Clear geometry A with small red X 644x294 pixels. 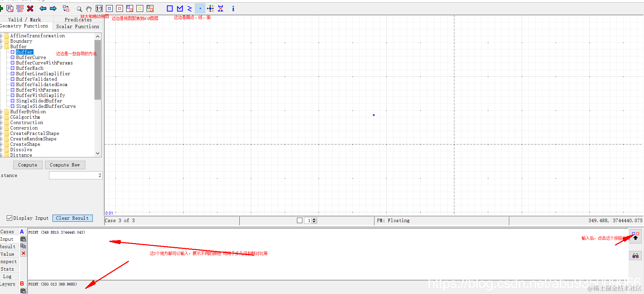[x=23, y=253]
